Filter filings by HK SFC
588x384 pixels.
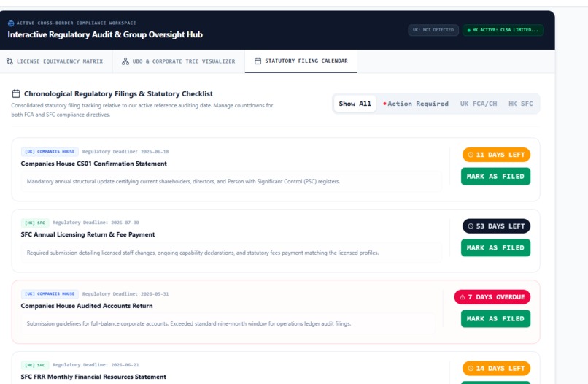[x=520, y=104]
